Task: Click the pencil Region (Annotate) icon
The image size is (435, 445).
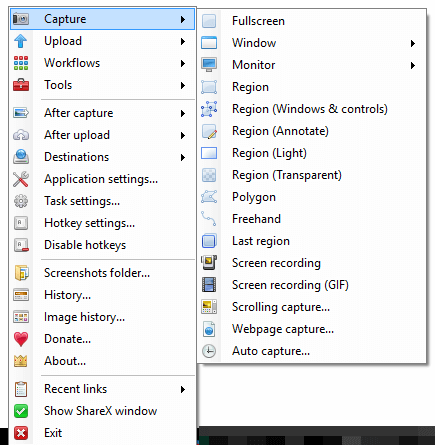Action: [209, 131]
